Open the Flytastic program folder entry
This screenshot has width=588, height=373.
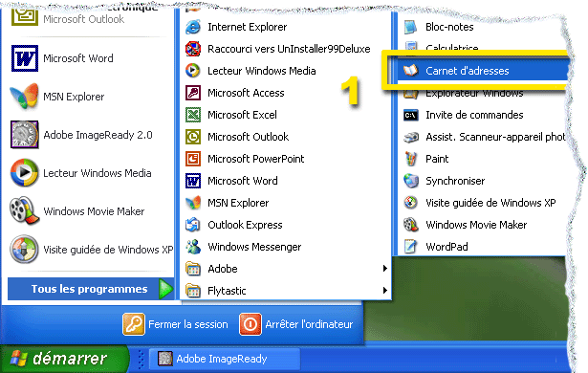(x=286, y=291)
